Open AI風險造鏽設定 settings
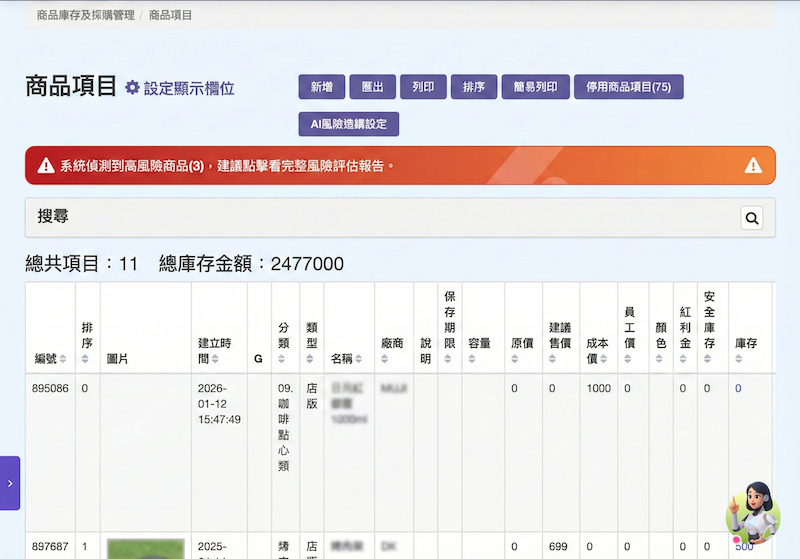This screenshot has height=559, width=800. pos(348,124)
